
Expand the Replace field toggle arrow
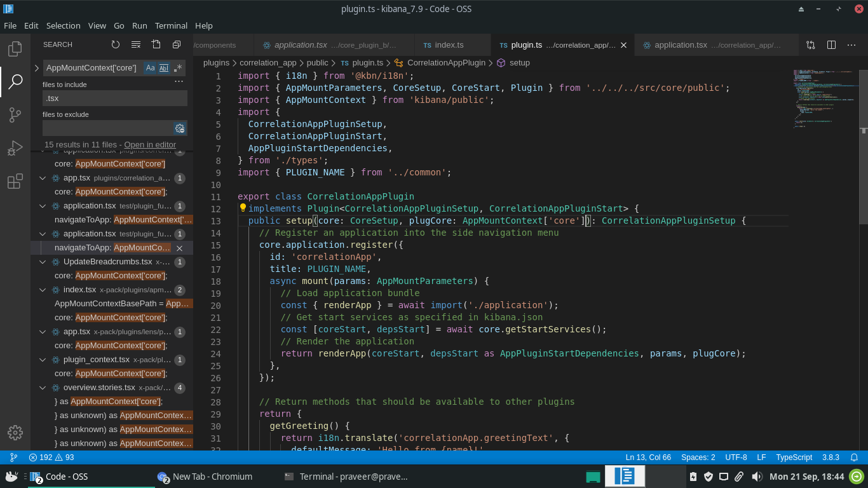[x=37, y=68]
